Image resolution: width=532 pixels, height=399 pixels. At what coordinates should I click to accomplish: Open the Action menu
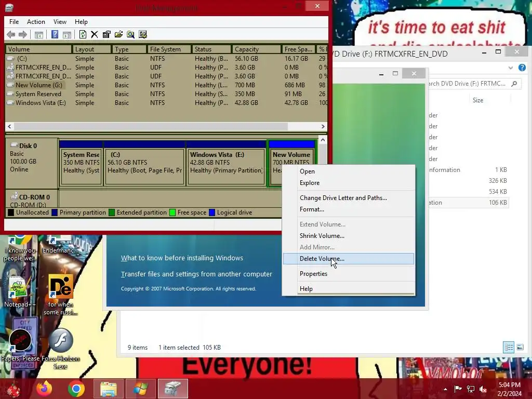(36, 22)
